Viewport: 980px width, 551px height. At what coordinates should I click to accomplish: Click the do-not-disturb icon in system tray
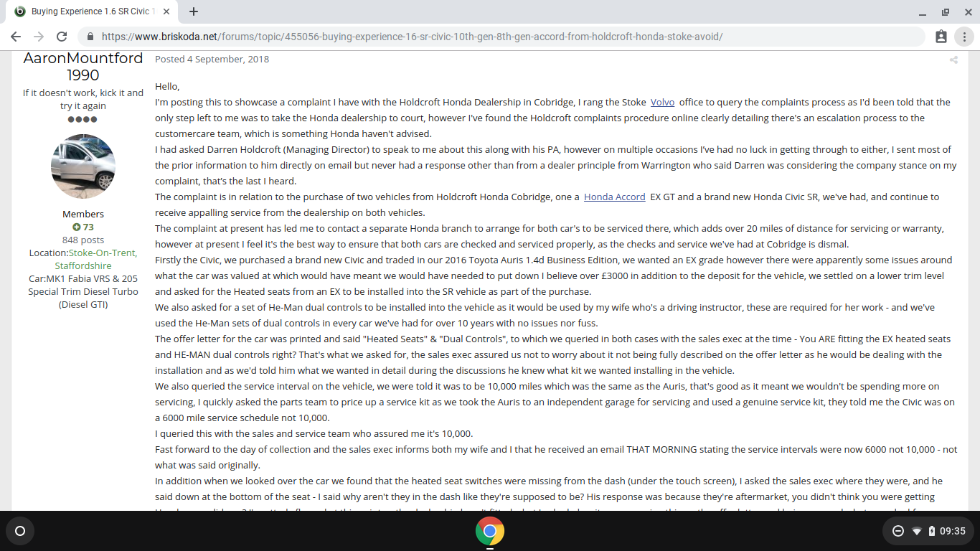click(897, 531)
